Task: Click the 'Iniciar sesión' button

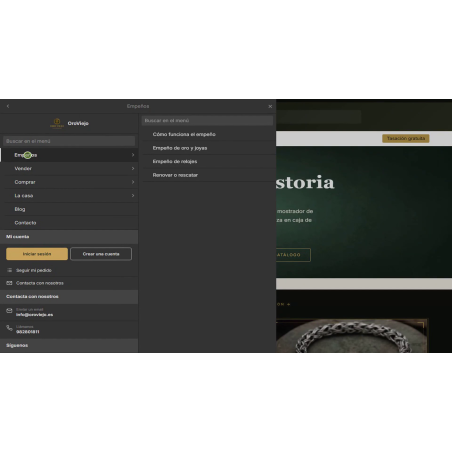Action: coord(37,254)
